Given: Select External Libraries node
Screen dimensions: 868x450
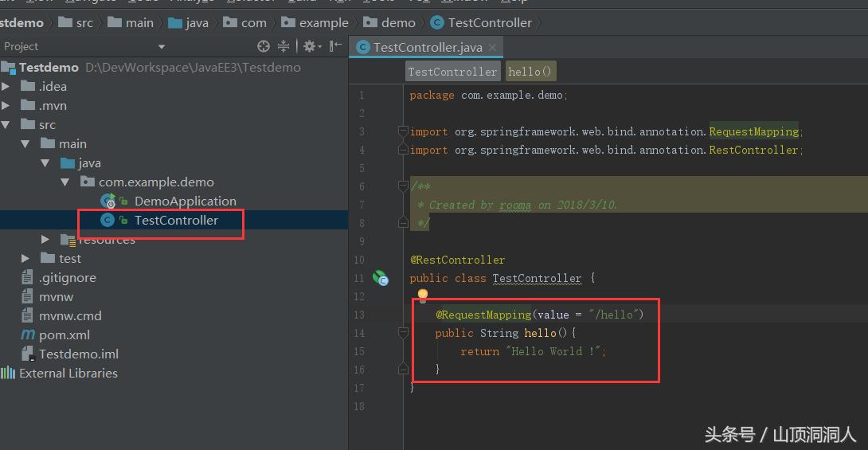Looking at the screenshot, I should [x=68, y=373].
